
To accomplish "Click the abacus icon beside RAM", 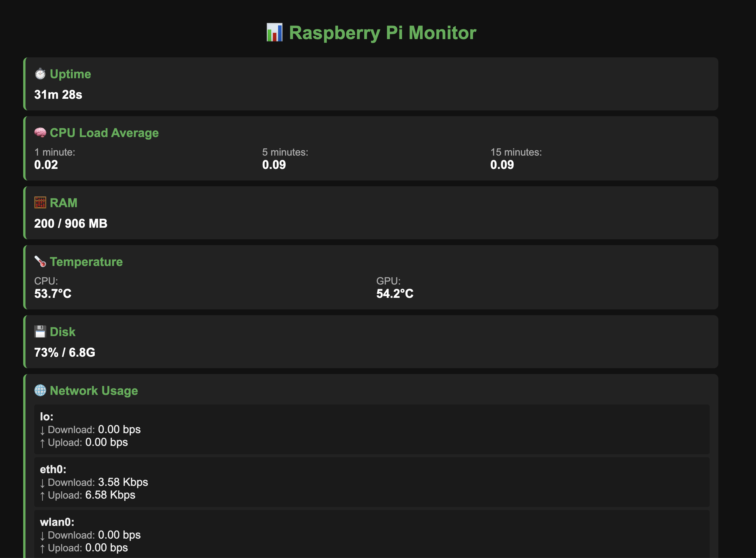I will coord(40,202).
